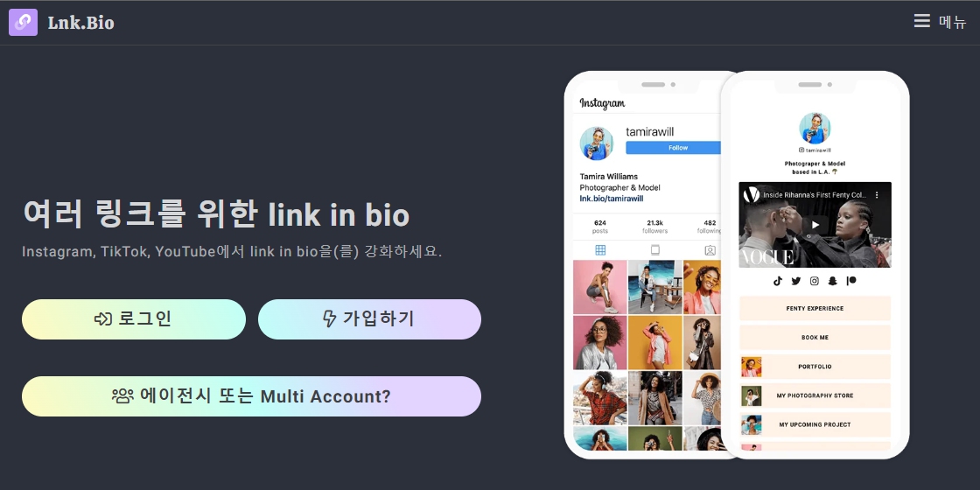Select Instagram grid view tab icon
980x490 pixels.
(x=600, y=250)
